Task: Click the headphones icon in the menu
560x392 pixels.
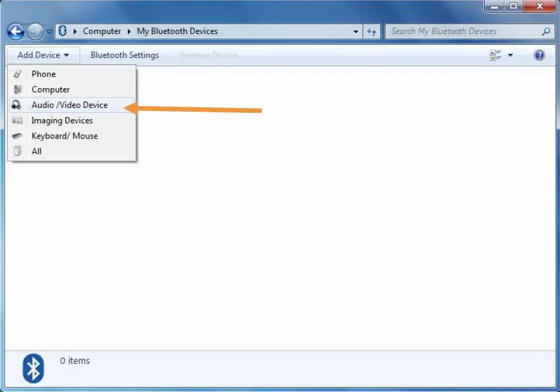Action: [x=16, y=105]
